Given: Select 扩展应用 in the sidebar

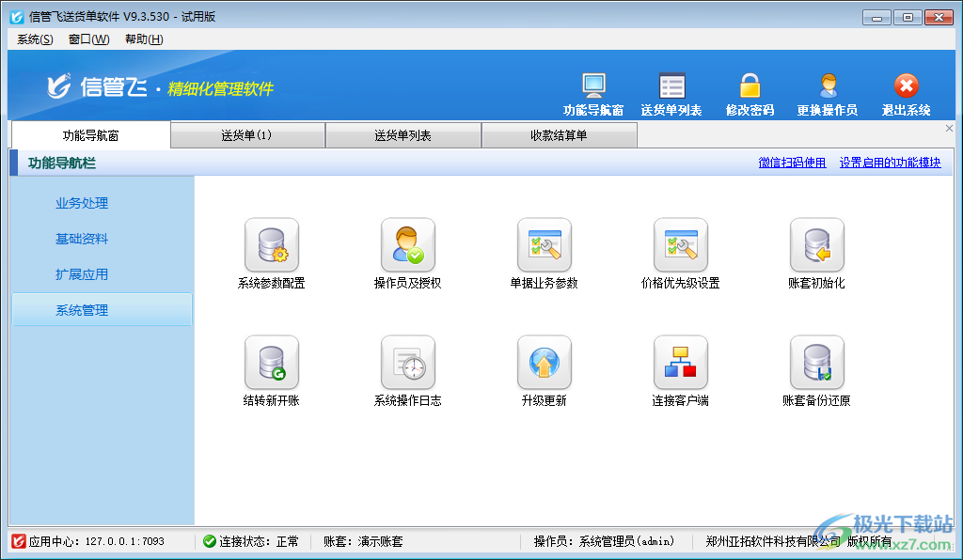Looking at the screenshot, I should point(82,274).
